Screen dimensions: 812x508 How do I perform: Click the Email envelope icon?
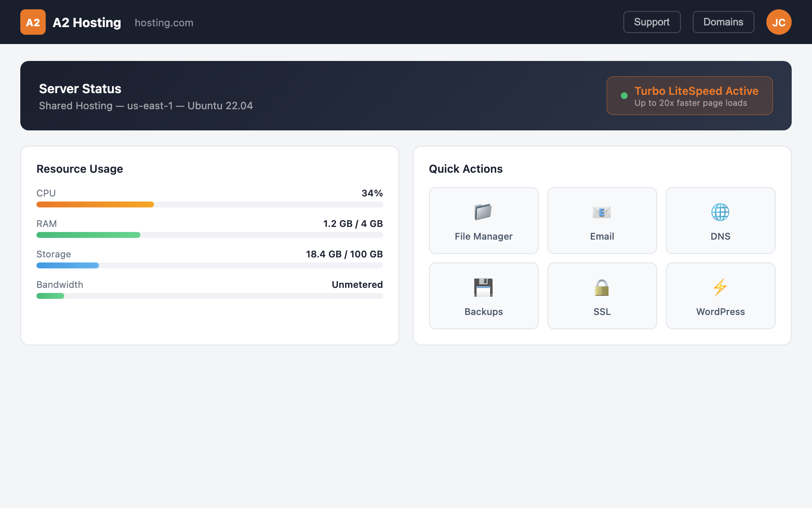602,212
